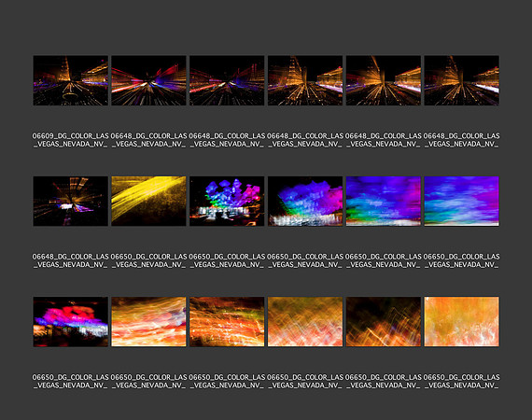532x420 pixels.
Task: Click 06648 filename under grid ceiling zoom photo
Action: tap(71, 260)
